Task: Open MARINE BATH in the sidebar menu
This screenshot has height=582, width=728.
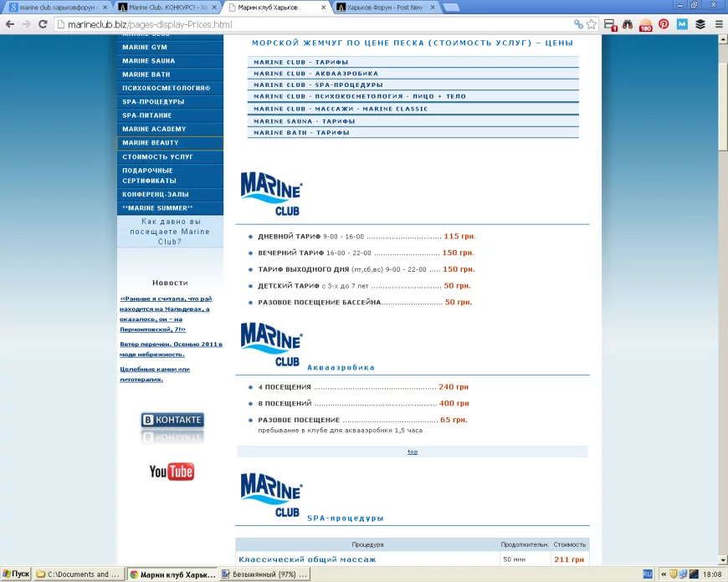Action: tap(170, 74)
